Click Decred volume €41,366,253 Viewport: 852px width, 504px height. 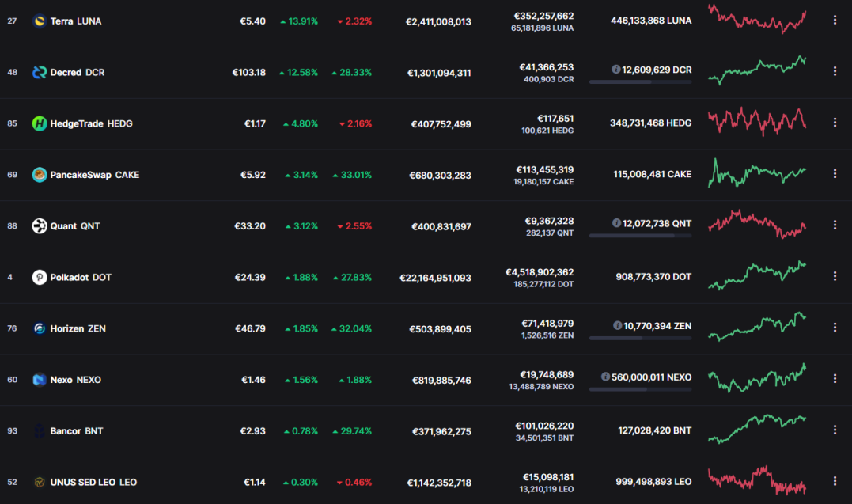point(547,67)
